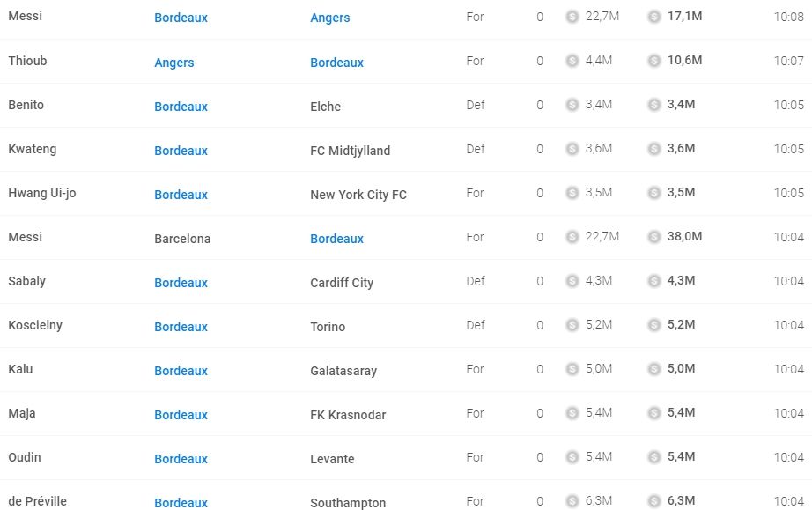Open the Angers link in Thioub's row
812x510 pixels.
pyautogui.click(x=174, y=63)
